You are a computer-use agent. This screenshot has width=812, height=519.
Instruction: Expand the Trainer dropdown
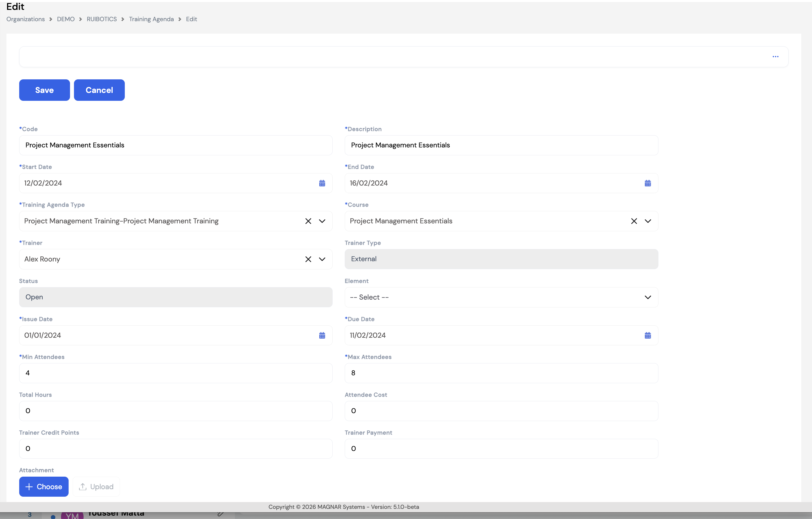(x=322, y=259)
